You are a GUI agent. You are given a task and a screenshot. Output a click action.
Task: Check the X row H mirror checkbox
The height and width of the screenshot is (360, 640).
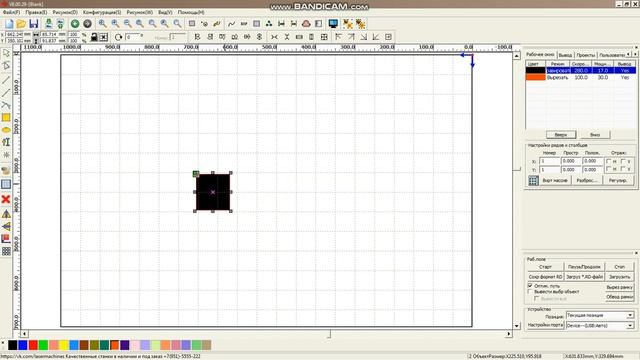[x=609, y=161]
